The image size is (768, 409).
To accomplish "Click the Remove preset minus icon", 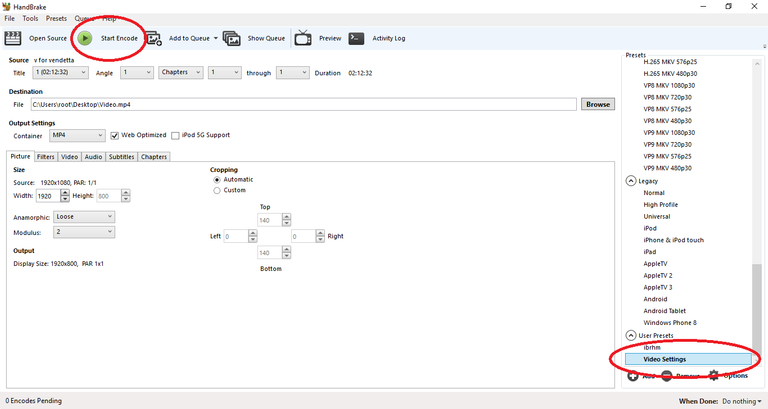I will [x=667, y=376].
